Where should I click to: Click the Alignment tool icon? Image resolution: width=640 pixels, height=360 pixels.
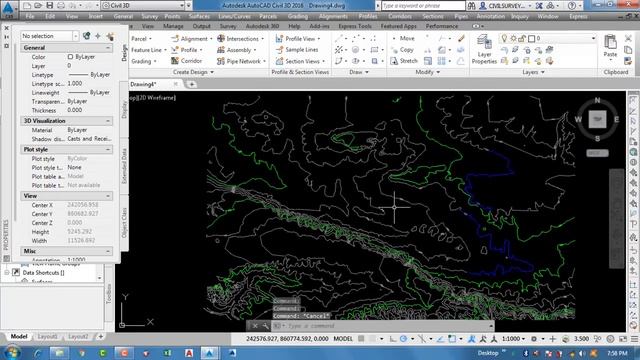pos(175,38)
